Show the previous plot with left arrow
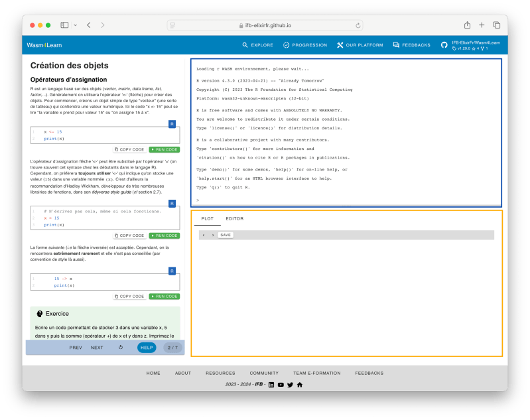530x420 pixels. click(x=204, y=235)
